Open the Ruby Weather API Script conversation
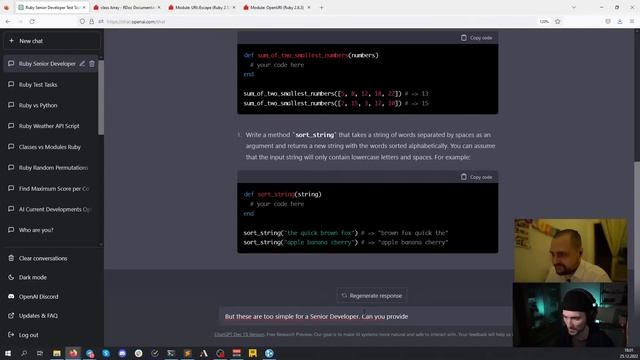This screenshot has width=640, height=360. pos(51,126)
